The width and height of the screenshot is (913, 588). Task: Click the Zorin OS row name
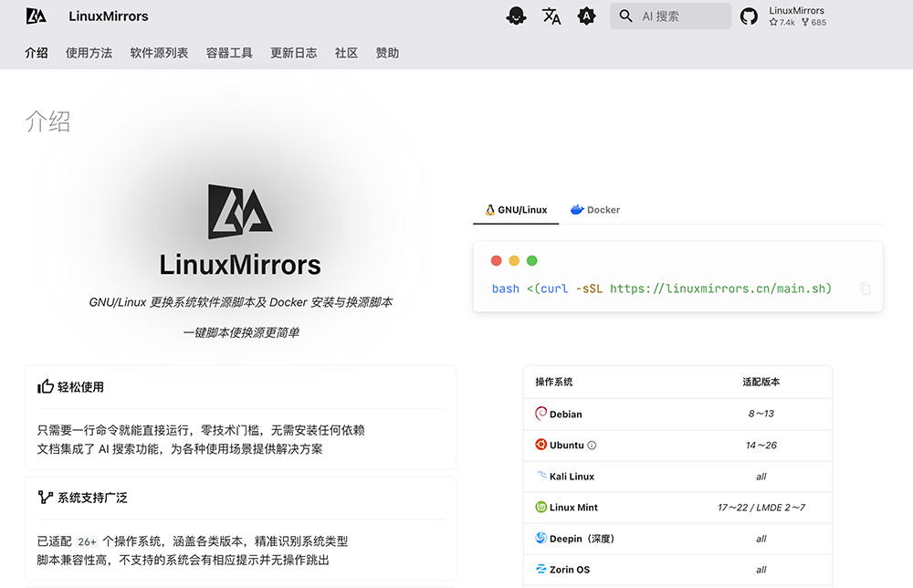[x=570, y=570]
